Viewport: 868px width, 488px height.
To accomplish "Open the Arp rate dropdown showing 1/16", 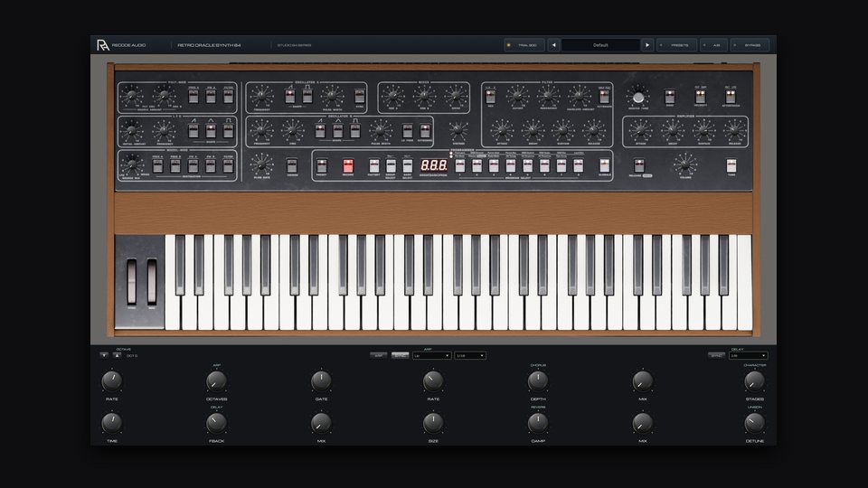I will click(x=470, y=356).
